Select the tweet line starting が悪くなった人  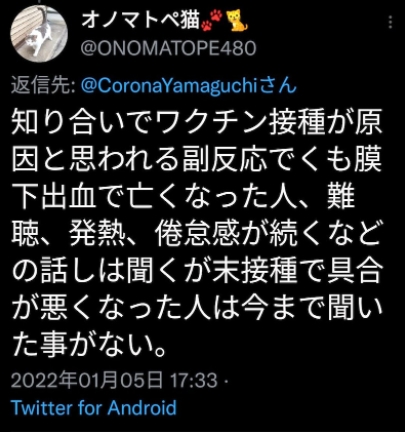pos(197,308)
